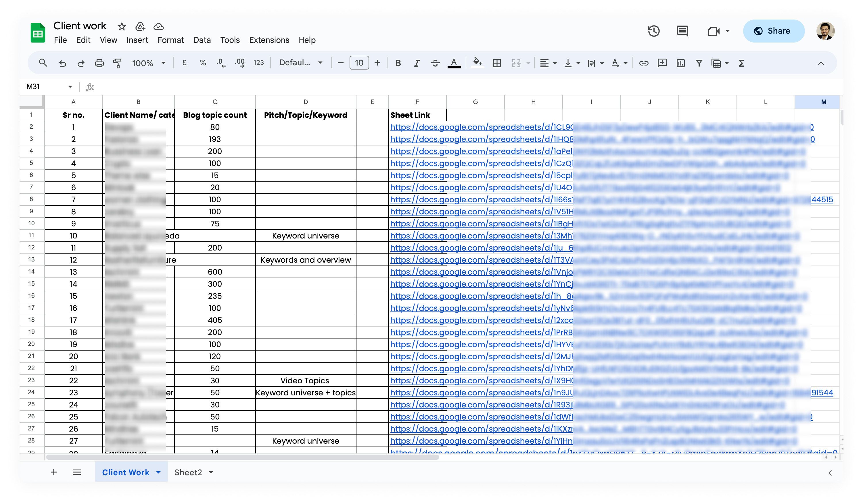The width and height of the screenshot is (863, 504).
Task: Open the Default font dropdown
Action: point(301,63)
